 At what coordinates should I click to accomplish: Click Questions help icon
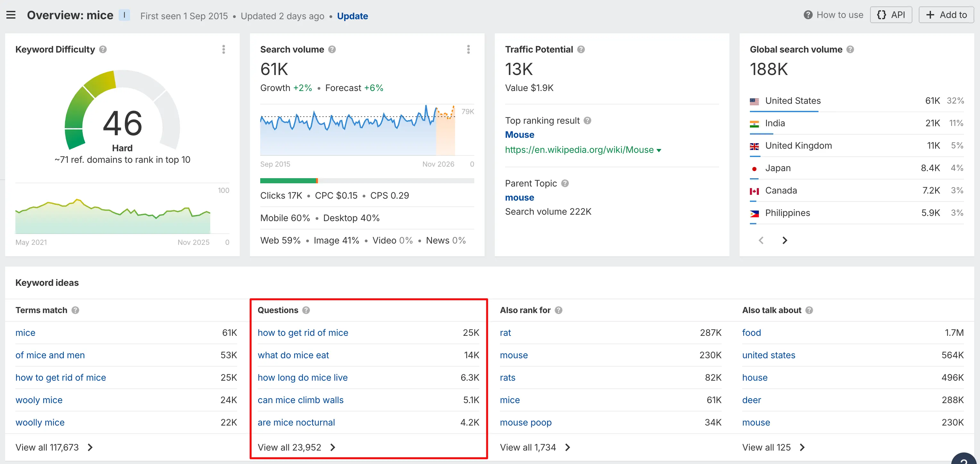[x=306, y=310]
